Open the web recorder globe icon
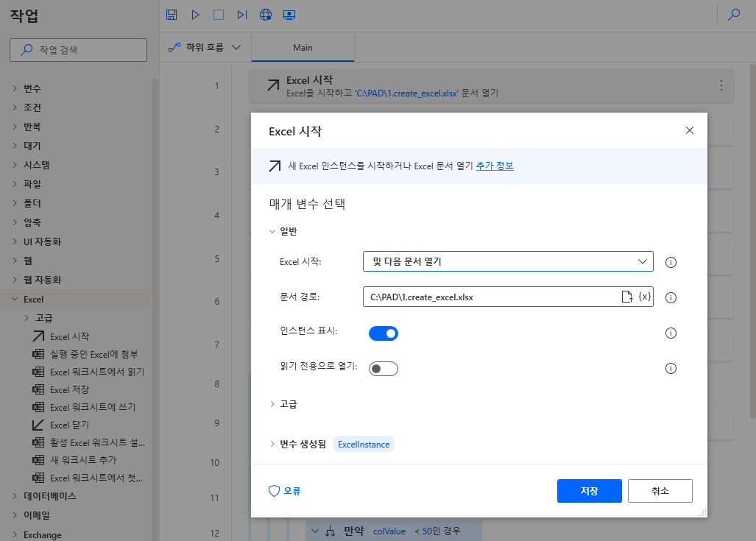The image size is (756, 541). pos(266,15)
